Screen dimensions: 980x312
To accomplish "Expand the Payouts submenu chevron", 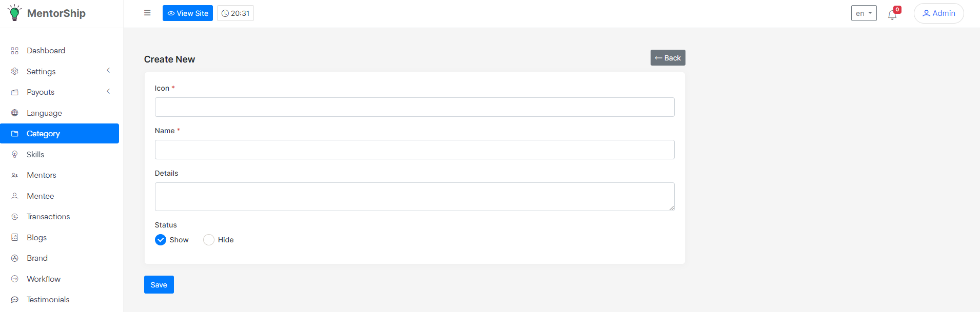I will (108, 92).
